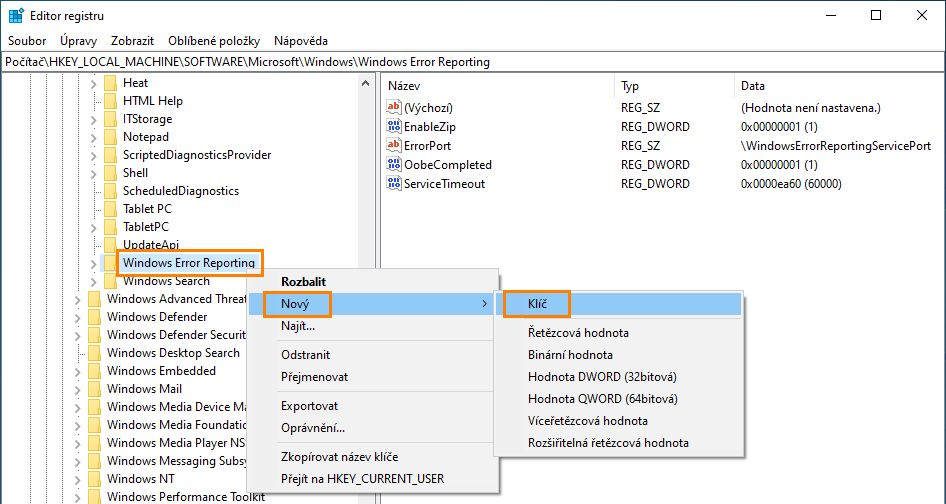Click the OobeCompleted DWORD value icon

point(394,164)
